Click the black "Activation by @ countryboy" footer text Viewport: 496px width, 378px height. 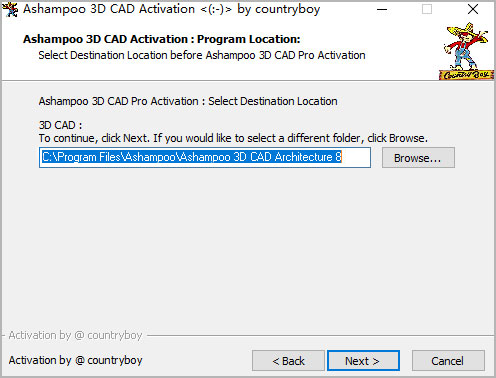click(x=75, y=360)
